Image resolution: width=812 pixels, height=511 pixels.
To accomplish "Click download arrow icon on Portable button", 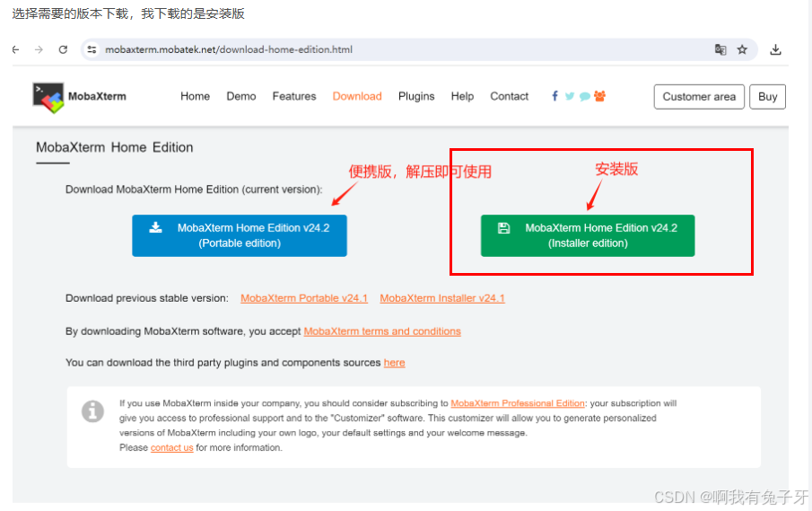I will 155,227.
